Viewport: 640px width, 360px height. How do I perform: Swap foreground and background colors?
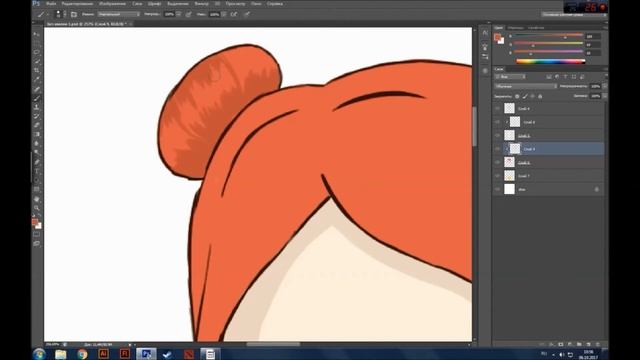[x=40, y=216]
